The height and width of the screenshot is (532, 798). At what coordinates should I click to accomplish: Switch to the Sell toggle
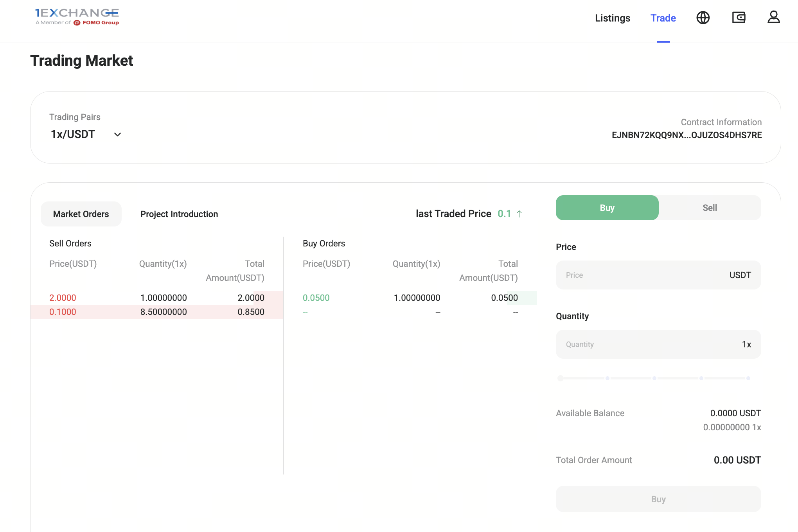point(710,208)
